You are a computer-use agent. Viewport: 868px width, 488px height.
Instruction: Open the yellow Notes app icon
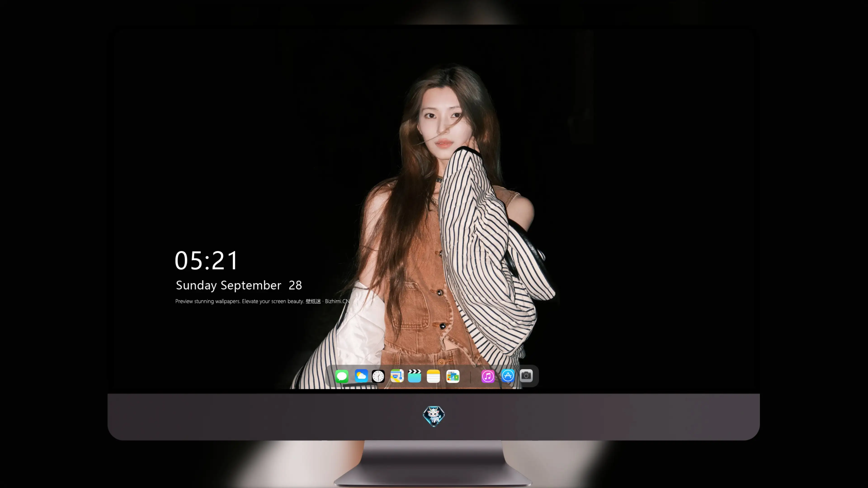click(x=433, y=376)
